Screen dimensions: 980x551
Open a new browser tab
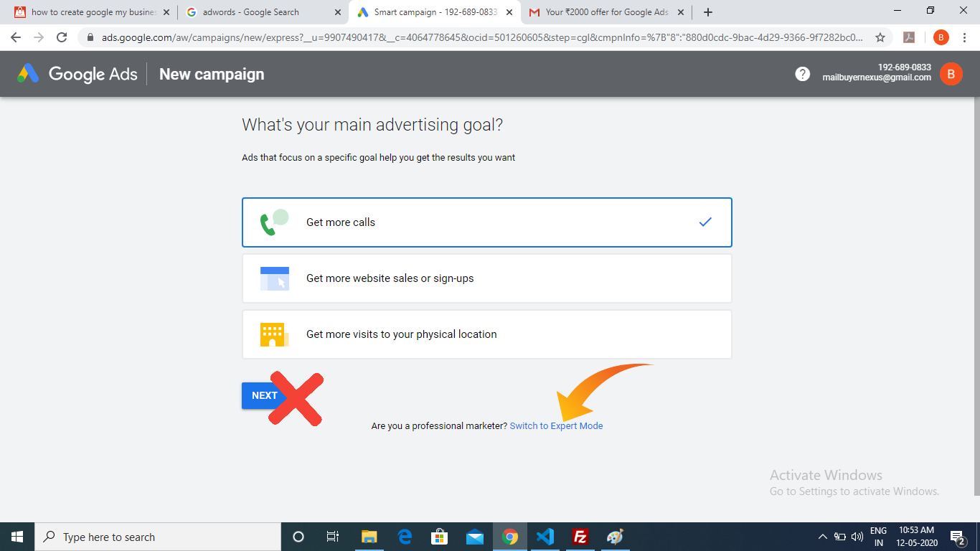pos(708,12)
